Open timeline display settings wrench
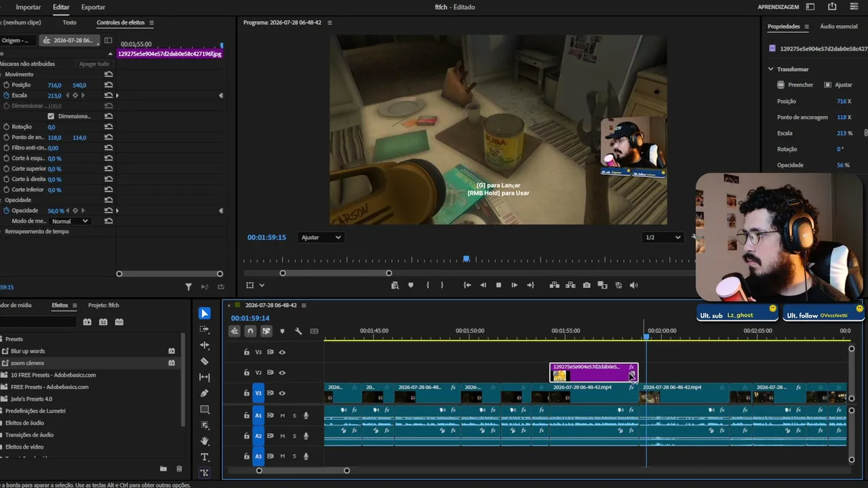868x488 pixels. [x=298, y=331]
